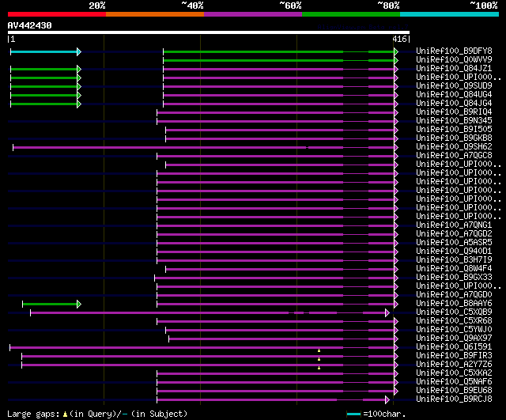Select the UniRef100_B9RIQ4 label
The width and height of the screenshot is (506, 420).
coord(454,112)
